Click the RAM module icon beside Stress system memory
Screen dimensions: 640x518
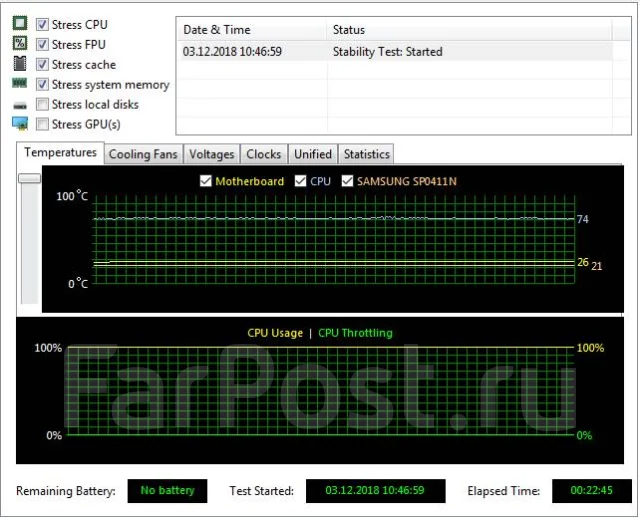(20, 83)
